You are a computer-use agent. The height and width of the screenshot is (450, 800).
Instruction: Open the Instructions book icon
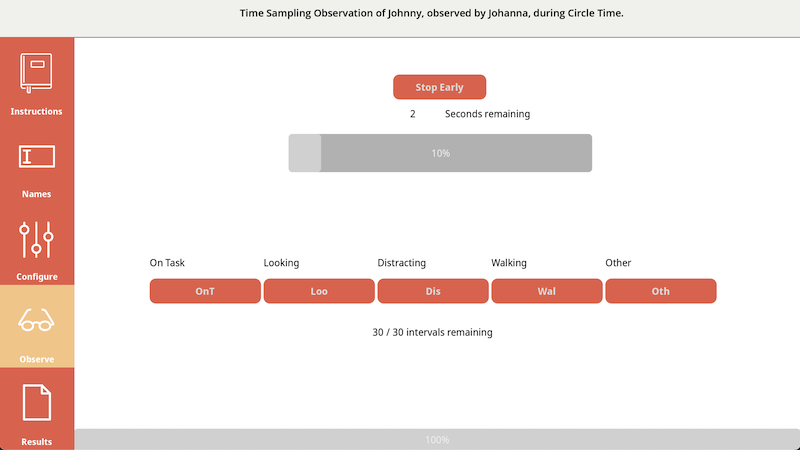coord(37,73)
